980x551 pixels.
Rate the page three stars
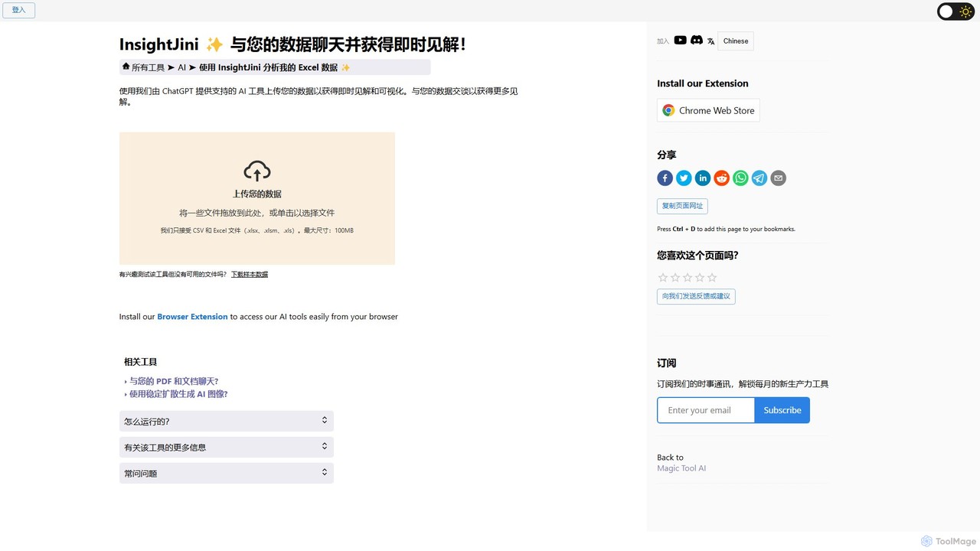[x=688, y=277]
